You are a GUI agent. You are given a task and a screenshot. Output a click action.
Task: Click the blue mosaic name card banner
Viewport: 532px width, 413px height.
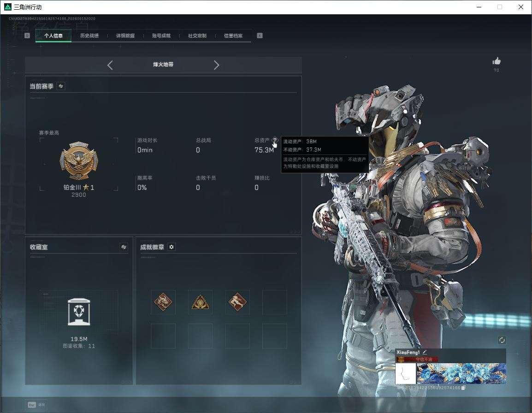coord(461,373)
